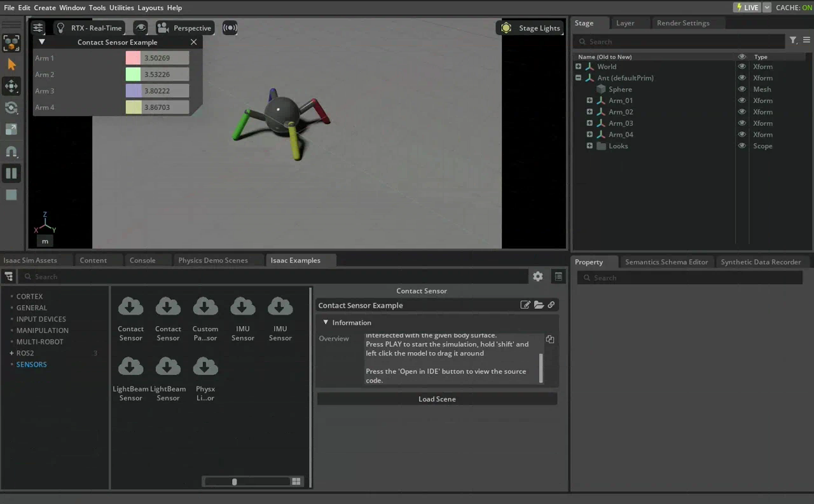Open the SENSORS category in Isaac Examples
Viewport: 814px width, 504px height.
[31, 364]
